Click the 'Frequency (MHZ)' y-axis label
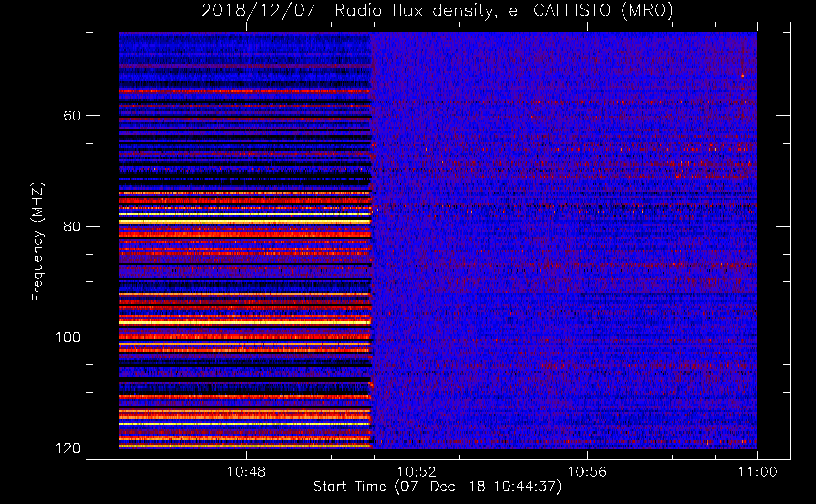816x504 pixels. (x=37, y=241)
